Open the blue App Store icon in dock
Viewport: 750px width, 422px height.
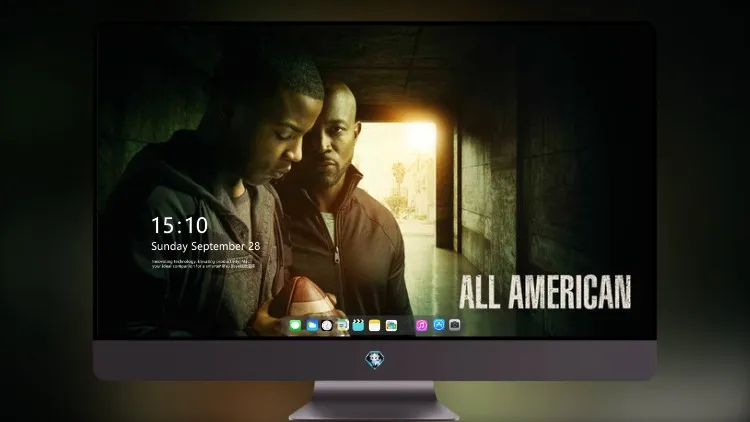pyautogui.click(x=439, y=325)
